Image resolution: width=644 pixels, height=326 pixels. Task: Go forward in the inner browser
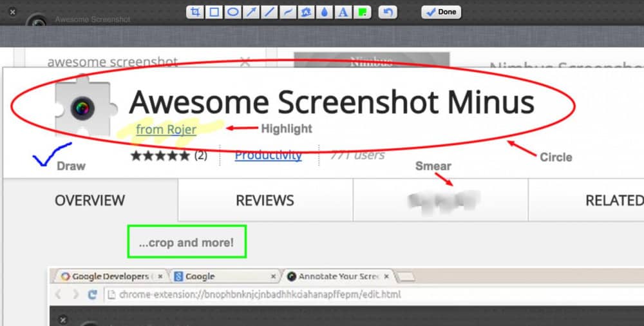coord(75,294)
